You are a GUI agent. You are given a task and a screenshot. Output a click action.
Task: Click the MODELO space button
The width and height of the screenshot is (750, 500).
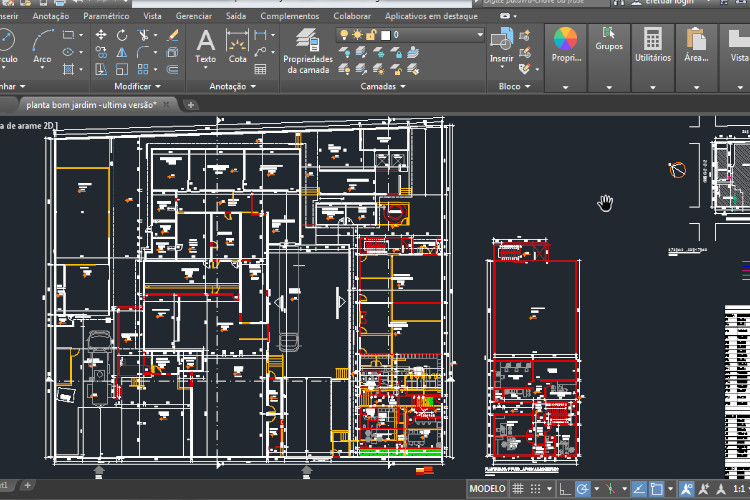487,488
